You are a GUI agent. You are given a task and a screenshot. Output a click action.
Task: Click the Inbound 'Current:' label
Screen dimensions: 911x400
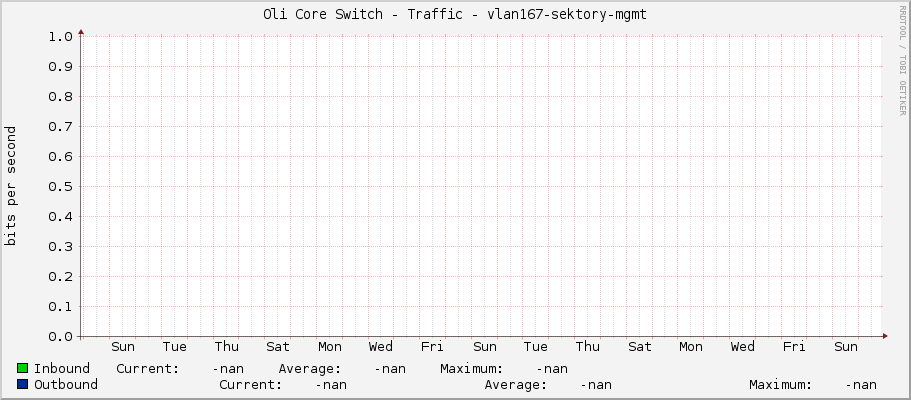coord(146,369)
